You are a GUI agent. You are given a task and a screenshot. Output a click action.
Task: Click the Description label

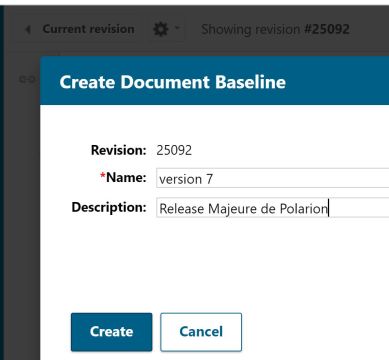pos(109,207)
